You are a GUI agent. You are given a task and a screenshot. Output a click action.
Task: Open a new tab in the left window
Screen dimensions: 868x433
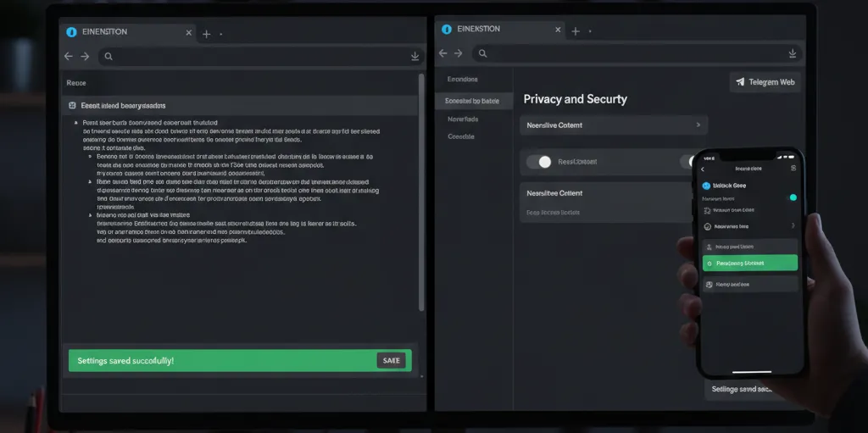pos(206,35)
